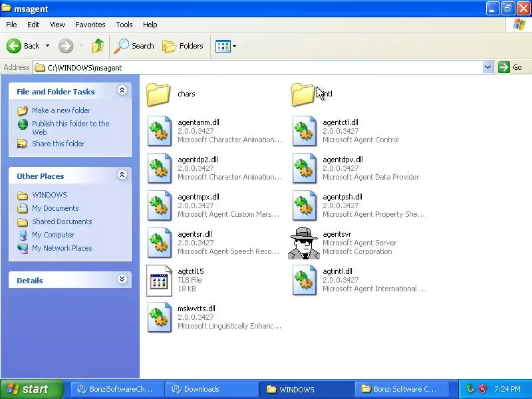The width and height of the screenshot is (532, 399).
Task: Click Publish this folder to the Web
Action: 70,128
